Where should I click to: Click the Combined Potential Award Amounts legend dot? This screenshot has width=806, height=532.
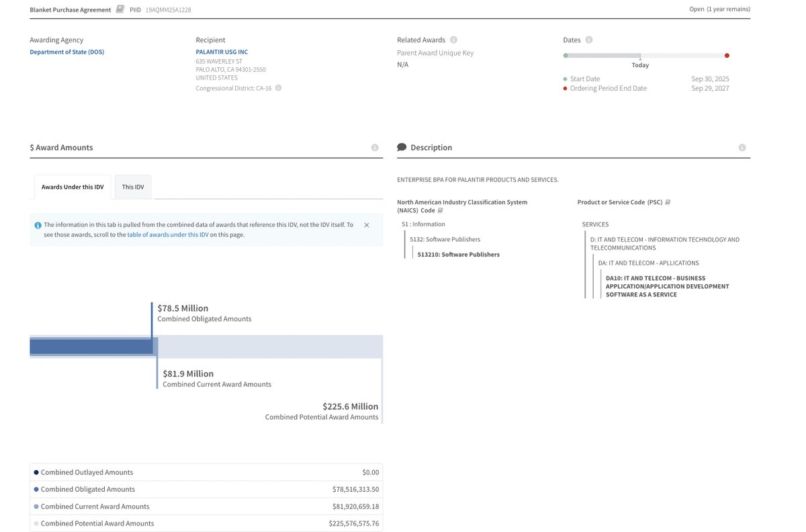36,523
